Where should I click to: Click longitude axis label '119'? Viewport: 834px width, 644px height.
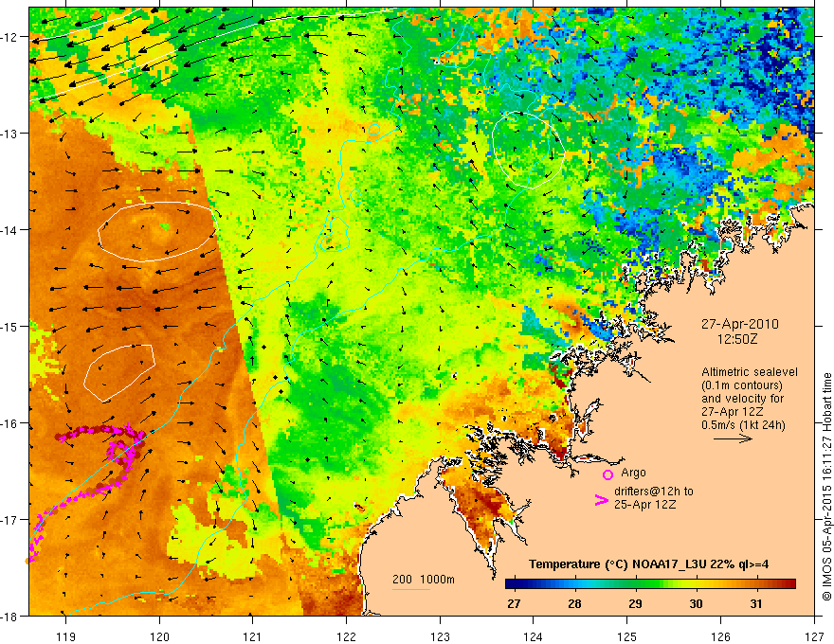pos(66,636)
